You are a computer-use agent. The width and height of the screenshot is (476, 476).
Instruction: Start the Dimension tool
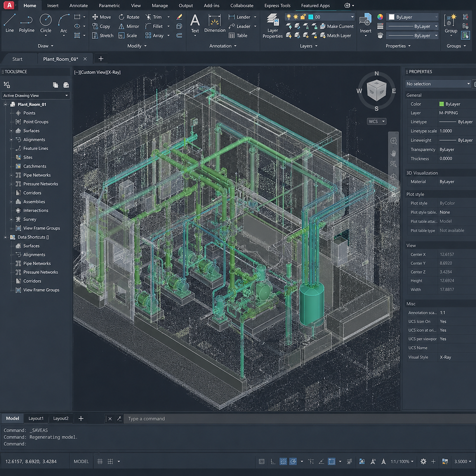pos(215,23)
